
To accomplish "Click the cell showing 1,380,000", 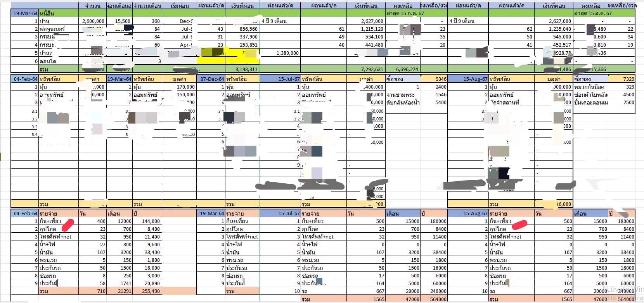I will coord(280,53).
